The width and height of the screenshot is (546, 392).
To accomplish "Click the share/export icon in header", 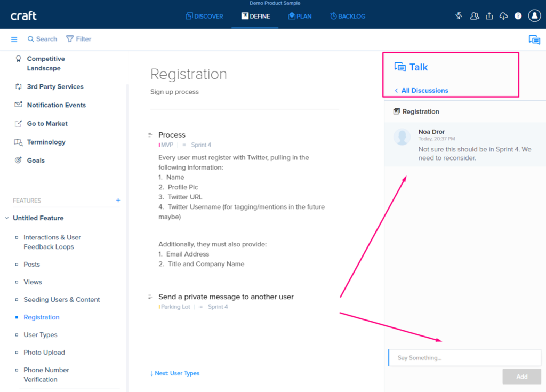I will click(489, 15).
